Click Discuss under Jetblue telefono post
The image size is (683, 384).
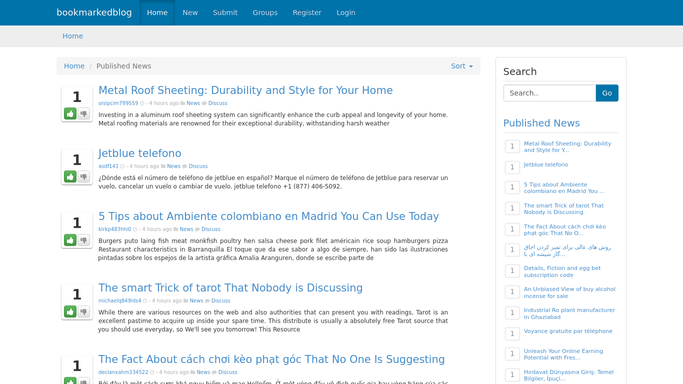[x=198, y=166]
